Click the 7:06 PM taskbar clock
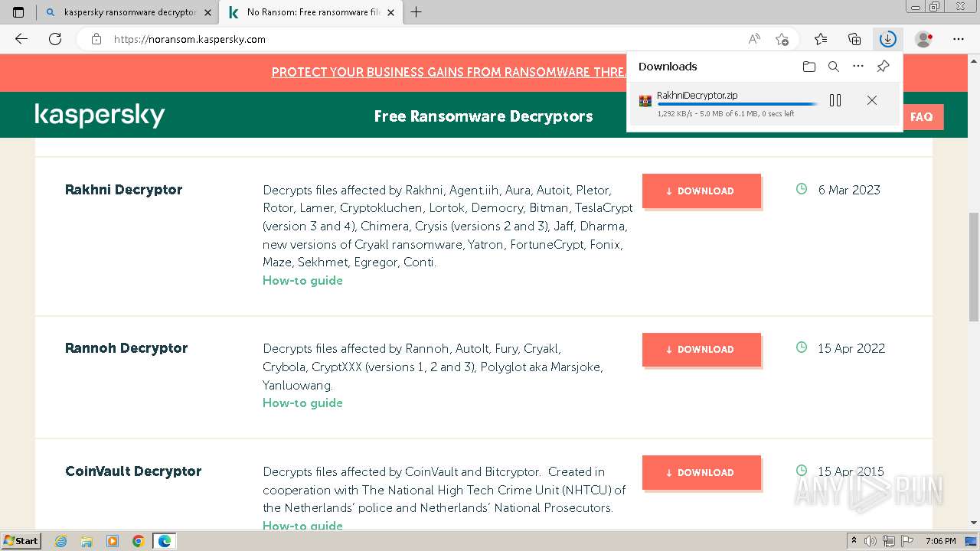Screen dimensions: 980x551 click(x=941, y=541)
